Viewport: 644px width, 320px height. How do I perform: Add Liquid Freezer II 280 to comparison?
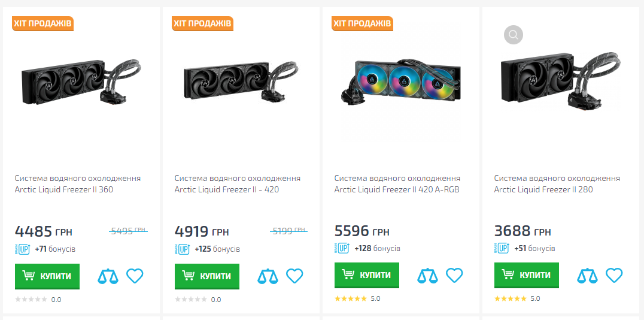[587, 276]
